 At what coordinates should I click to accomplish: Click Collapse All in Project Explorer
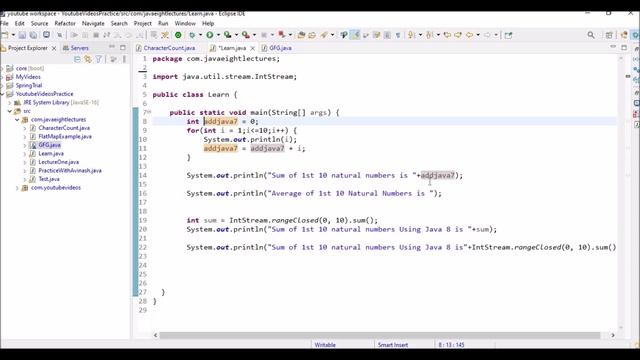click(77, 60)
